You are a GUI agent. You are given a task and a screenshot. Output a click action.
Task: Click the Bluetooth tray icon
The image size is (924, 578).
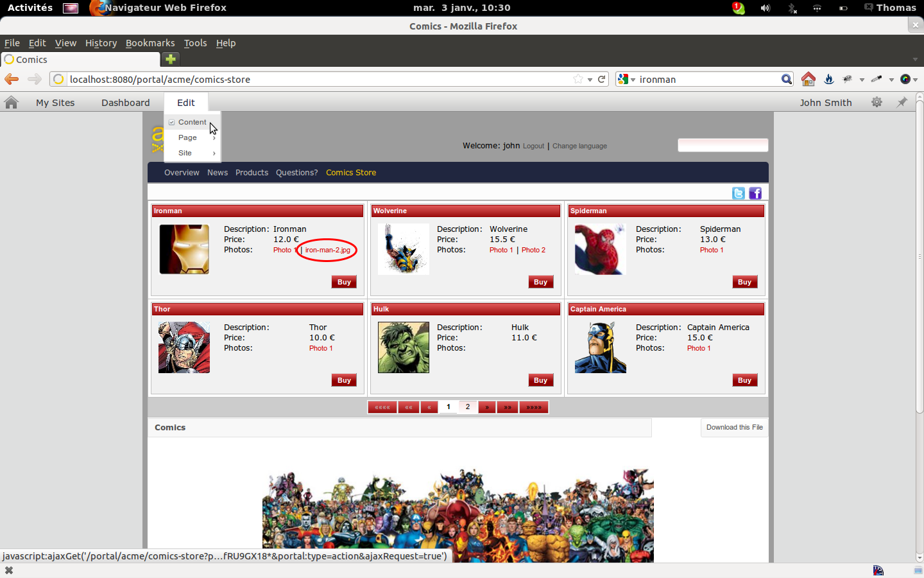coord(792,8)
